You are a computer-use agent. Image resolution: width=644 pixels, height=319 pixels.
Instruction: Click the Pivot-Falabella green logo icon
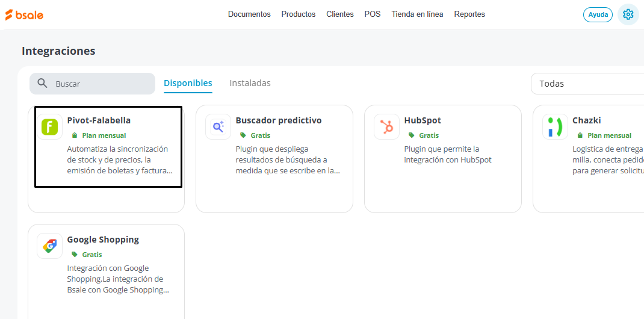50,126
